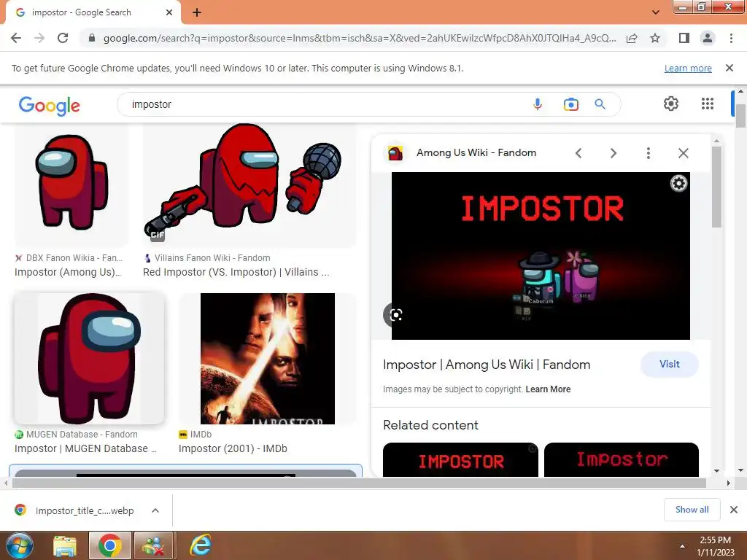Follow the Learn more update link
747x560 pixels.
[688, 68]
